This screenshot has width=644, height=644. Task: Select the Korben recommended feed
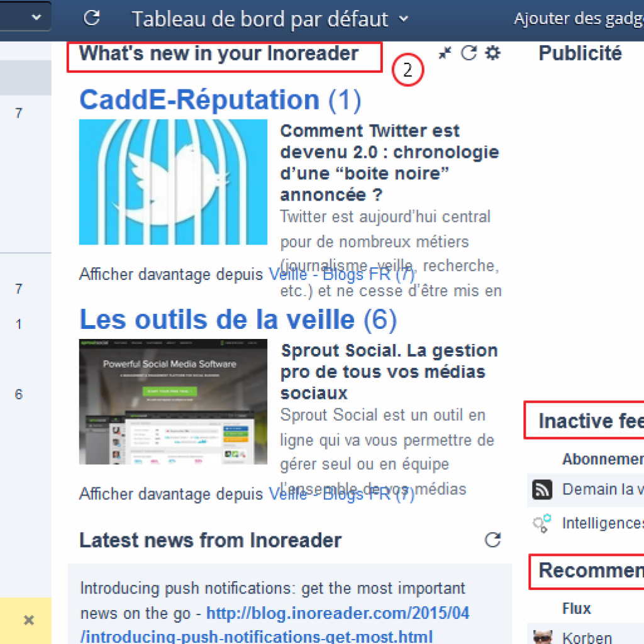coord(586,635)
